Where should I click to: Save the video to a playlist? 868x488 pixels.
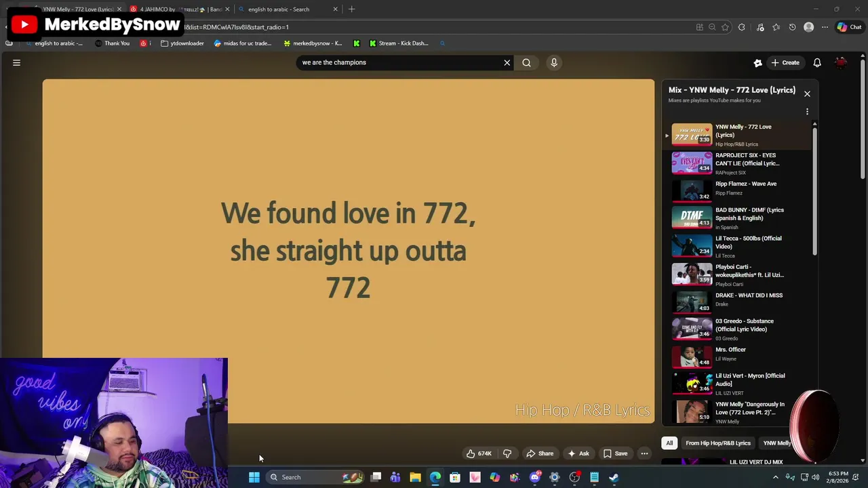[615, 453]
